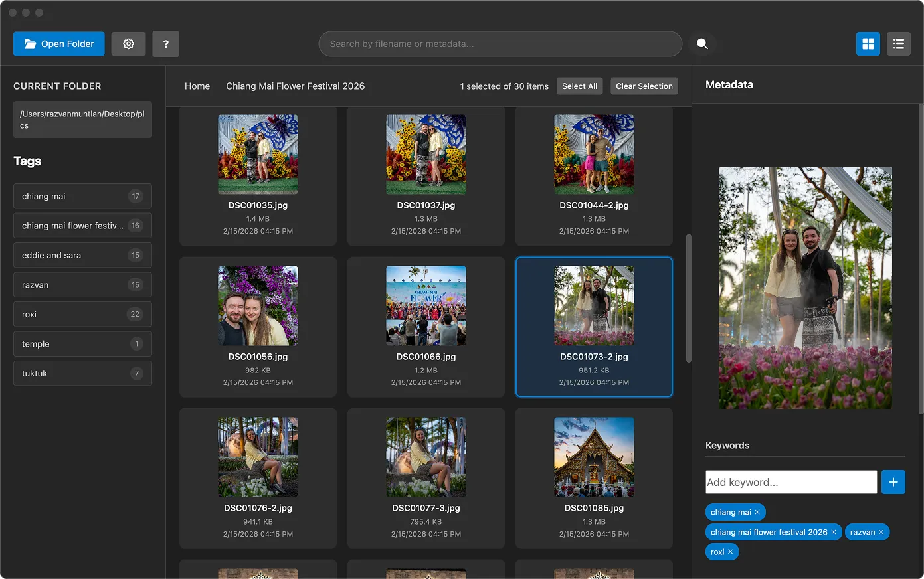Switch to grid view layout
Screen dimensions: 924x579
(868, 44)
